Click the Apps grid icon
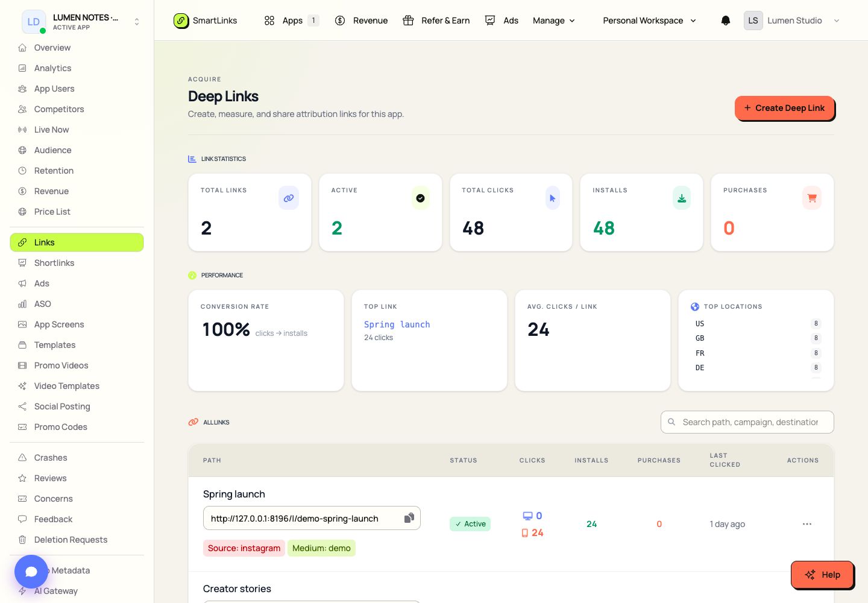 tap(269, 21)
